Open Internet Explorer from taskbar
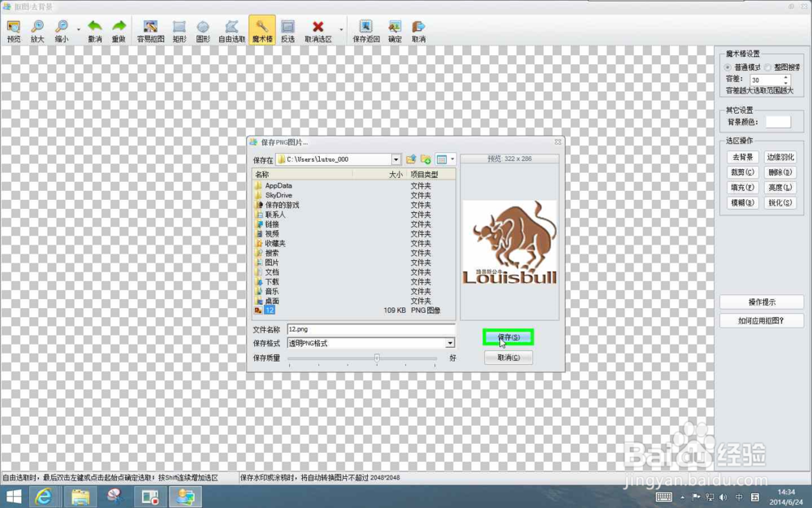812x508 pixels. pyautogui.click(x=44, y=497)
